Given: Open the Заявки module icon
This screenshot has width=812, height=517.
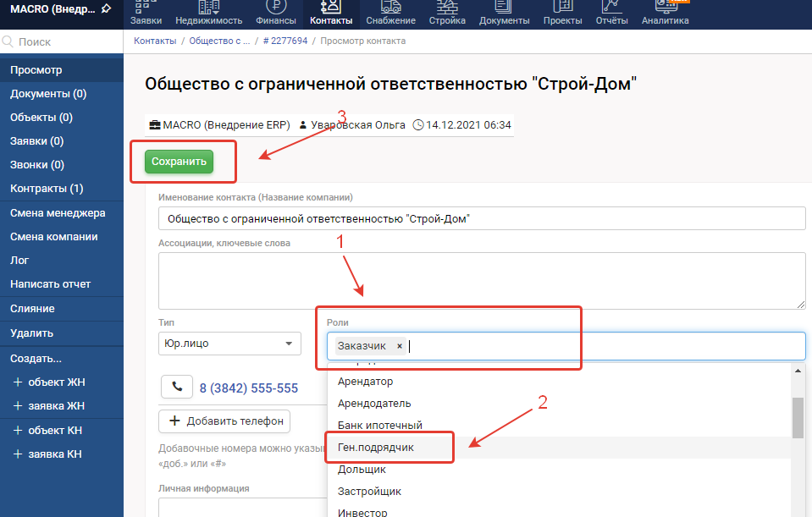Looking at the screenshot, I should [146, 7].
